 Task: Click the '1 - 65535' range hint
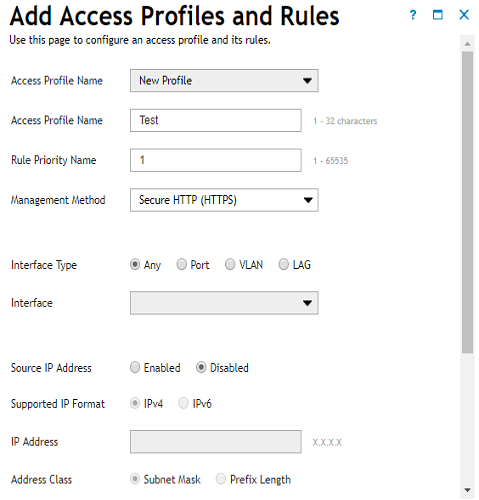330,161
